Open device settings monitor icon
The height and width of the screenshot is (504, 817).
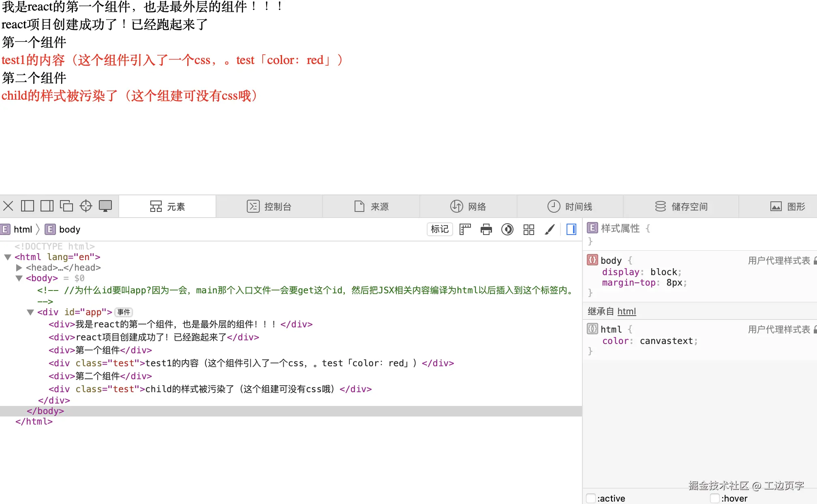105,206
